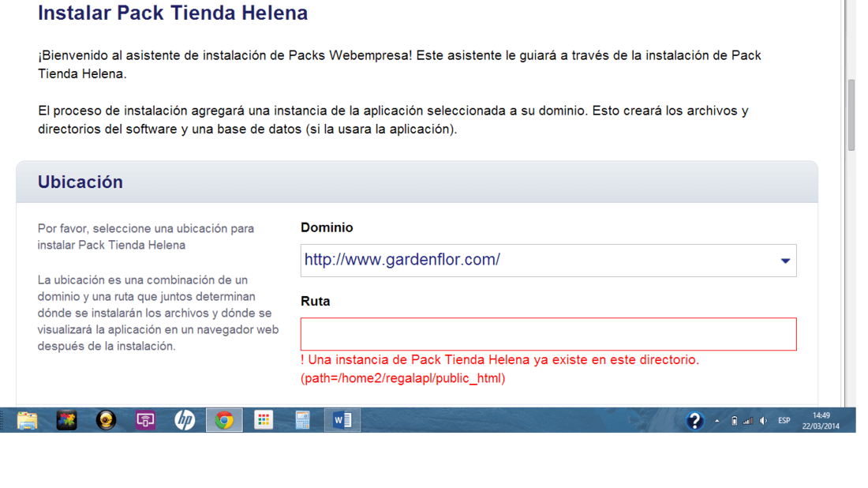Change the ESP keyboard language indicator
The width and height of the screenshot is (868, 488).
click(784, 421)
